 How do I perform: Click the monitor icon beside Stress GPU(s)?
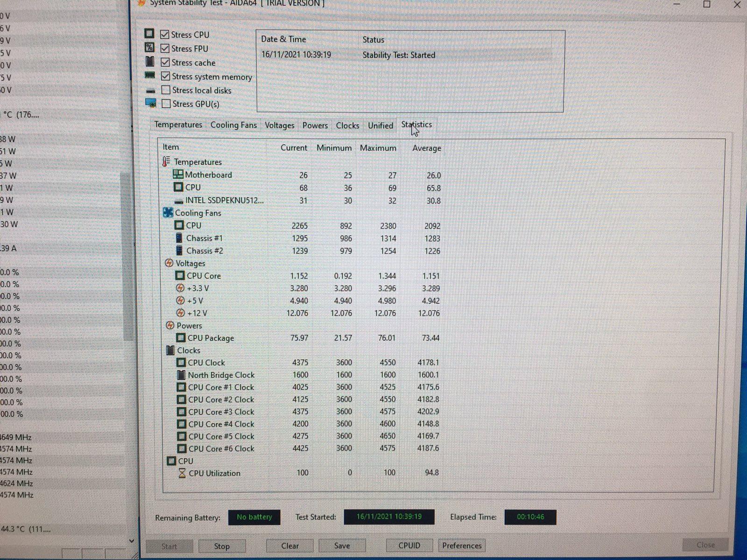pyautogui.click(x=151, y=103)
